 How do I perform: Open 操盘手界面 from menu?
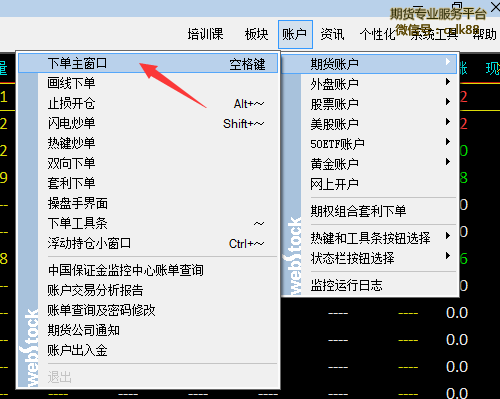coord(148,203)
